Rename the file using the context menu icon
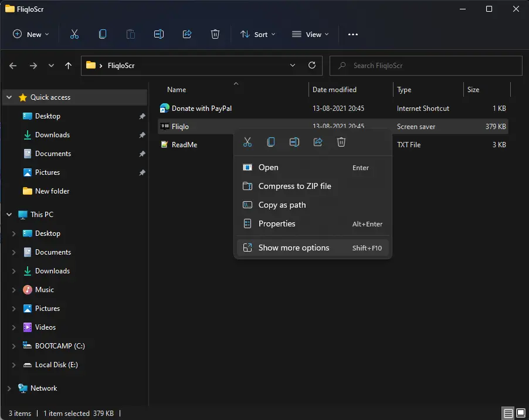529x420 pixels. [x=294, y=142]
